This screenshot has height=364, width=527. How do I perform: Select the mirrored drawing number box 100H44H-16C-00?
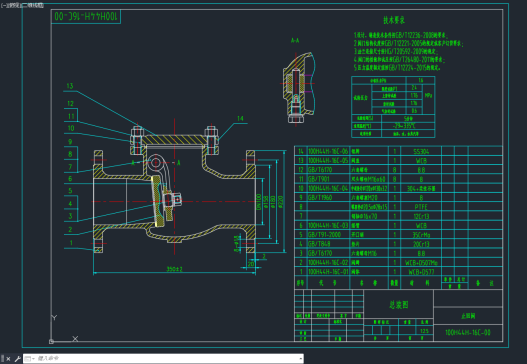click(86, 16)
